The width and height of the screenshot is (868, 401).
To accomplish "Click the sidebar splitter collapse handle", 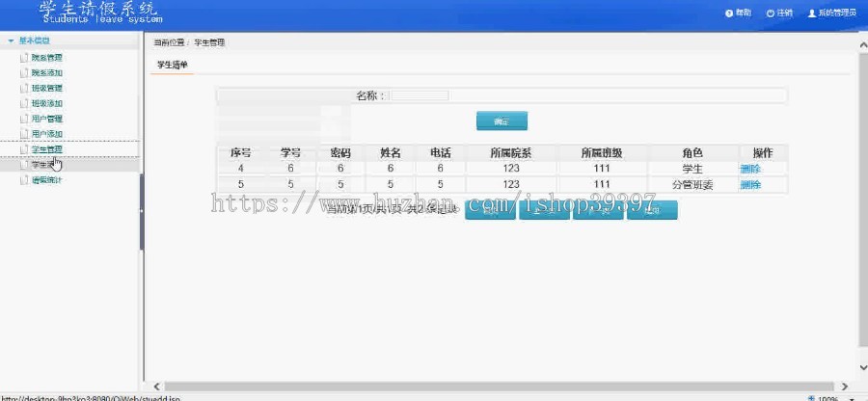I will [141, 211].
